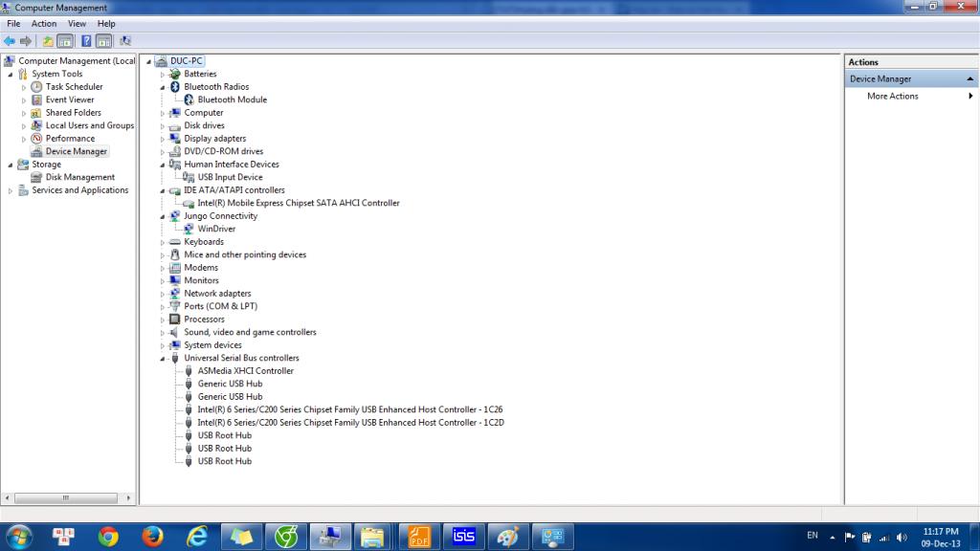Click the Display adapters category icon
The image size is (980, 551).
175,139
